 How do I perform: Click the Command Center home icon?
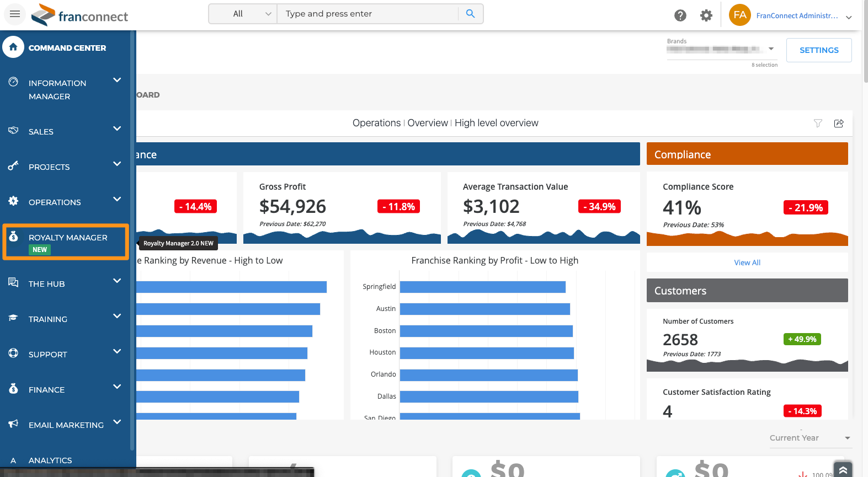point(13,47)
